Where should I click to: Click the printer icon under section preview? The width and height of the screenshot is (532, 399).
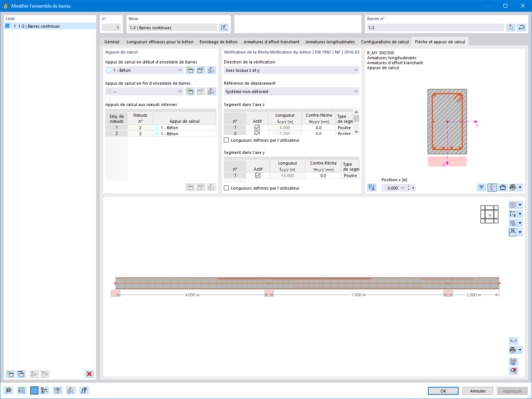pyautogui.click(x=513, y=187)
